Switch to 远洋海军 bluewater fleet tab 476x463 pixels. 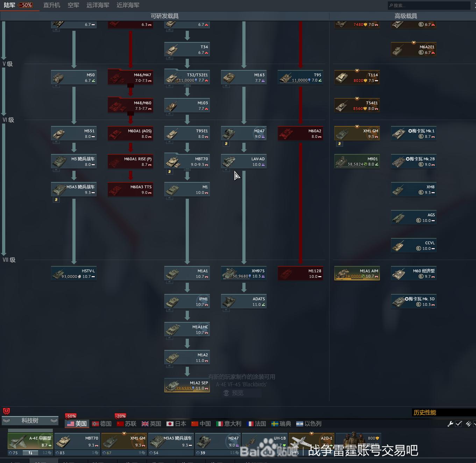[x=98, y=5]
